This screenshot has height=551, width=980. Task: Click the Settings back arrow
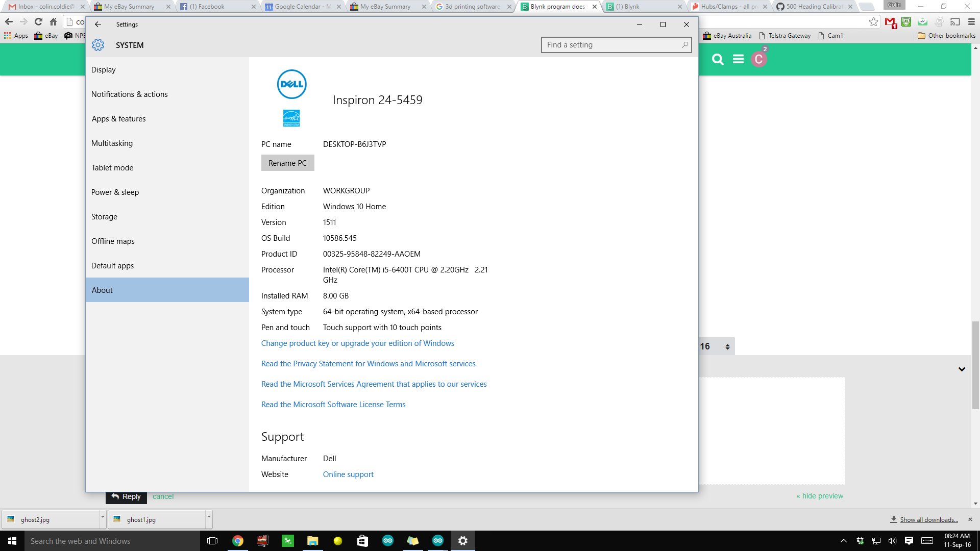coord(98,24)
